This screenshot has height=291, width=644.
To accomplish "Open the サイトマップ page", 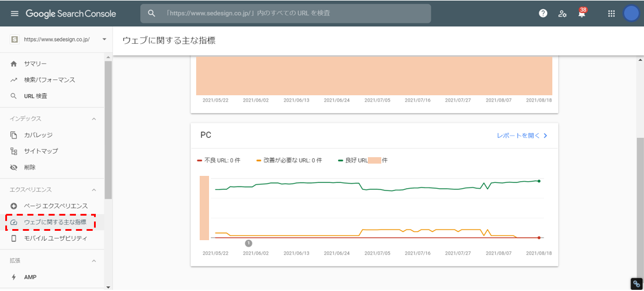I will coord(52,151).
